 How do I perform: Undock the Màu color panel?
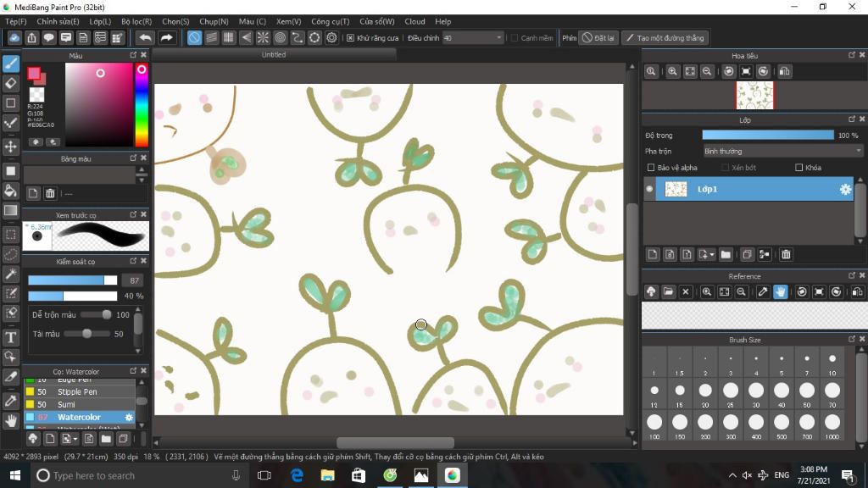tap(133, 55)
